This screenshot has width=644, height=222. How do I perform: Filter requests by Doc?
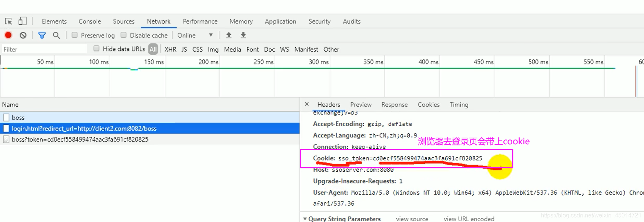coord(269,49)
